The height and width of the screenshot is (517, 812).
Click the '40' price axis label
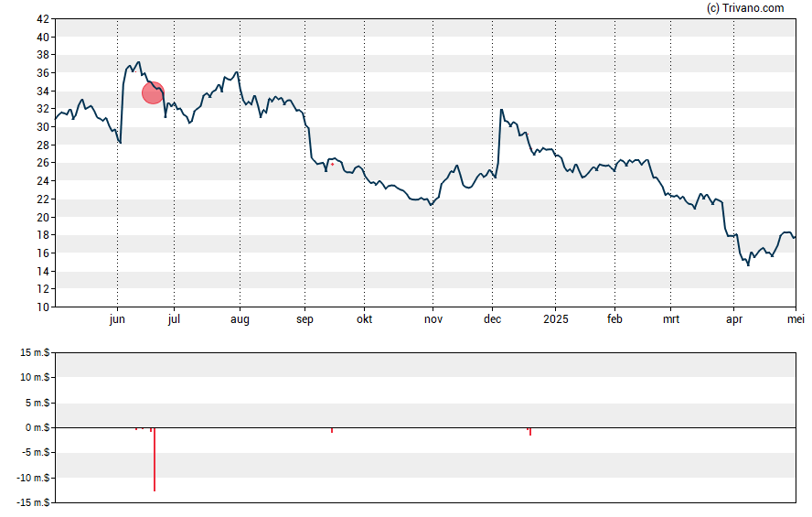[x=43, y=38]
